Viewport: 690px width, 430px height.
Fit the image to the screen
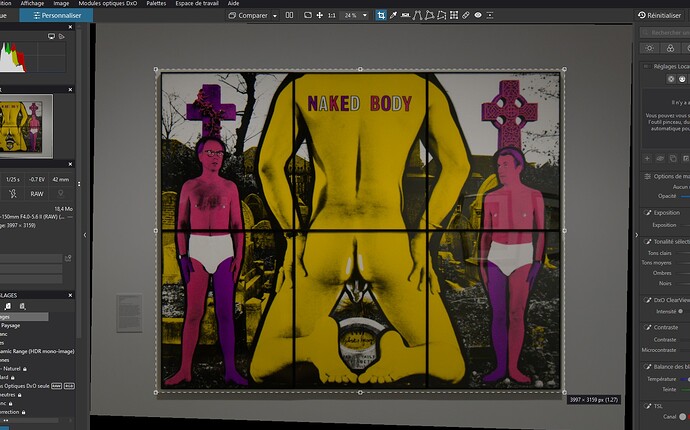tap(308, 15)
